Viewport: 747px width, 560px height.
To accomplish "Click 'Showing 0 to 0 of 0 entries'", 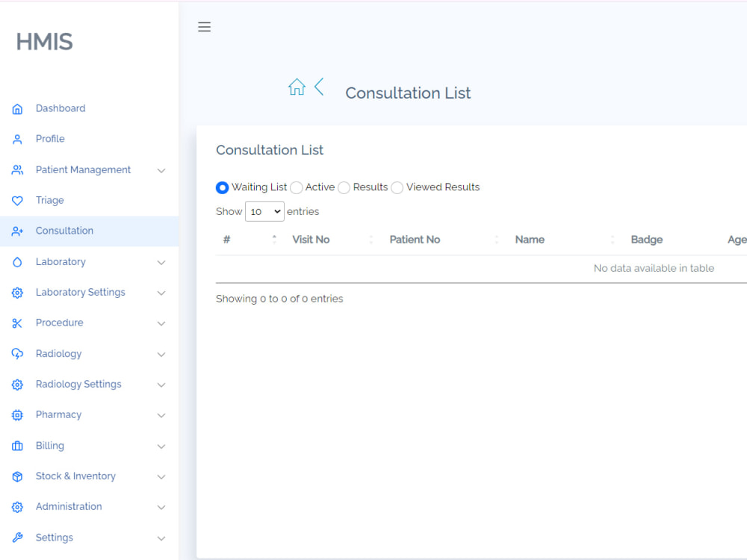I will coord(279,299).
